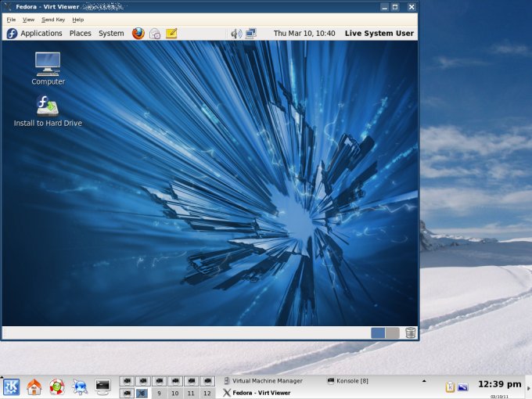Switch to the second guest workspace
532x399 pixels.
click(392, 333)
